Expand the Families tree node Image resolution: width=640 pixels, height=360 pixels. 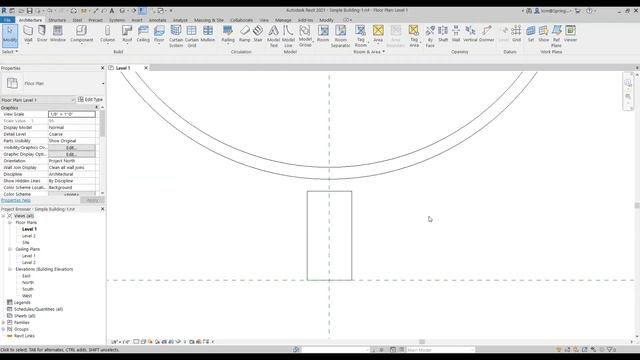click(3, 322)
